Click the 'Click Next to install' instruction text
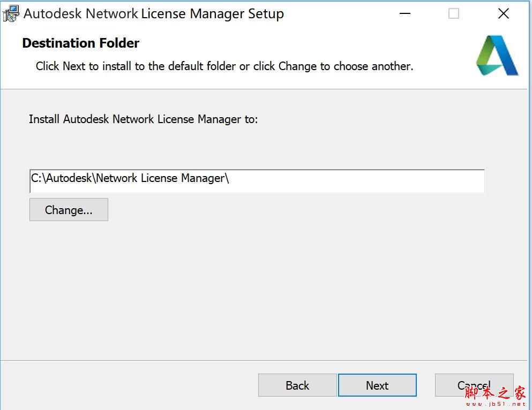532x410 pixels. point(224,66)
